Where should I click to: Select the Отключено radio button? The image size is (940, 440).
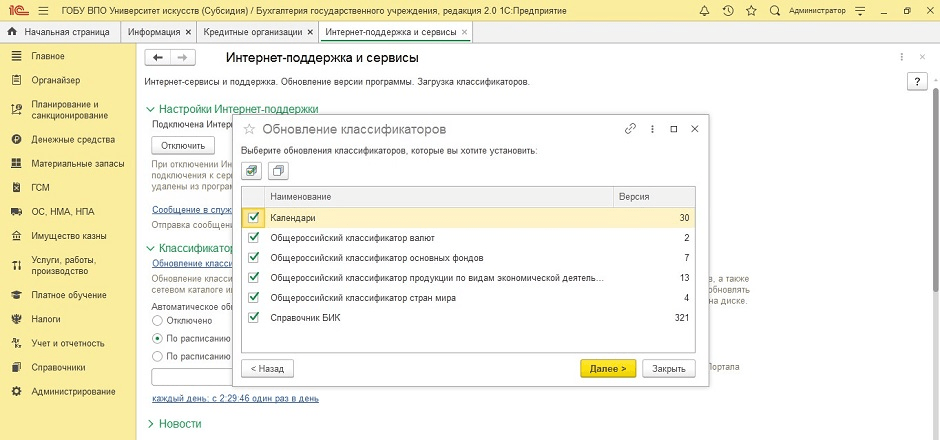pos(157,320)
